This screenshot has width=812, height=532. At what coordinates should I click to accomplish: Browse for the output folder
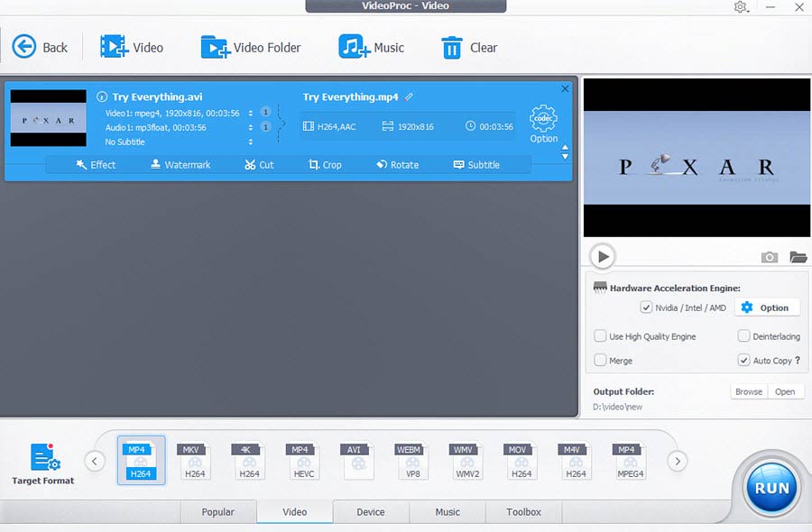[749, 391]
